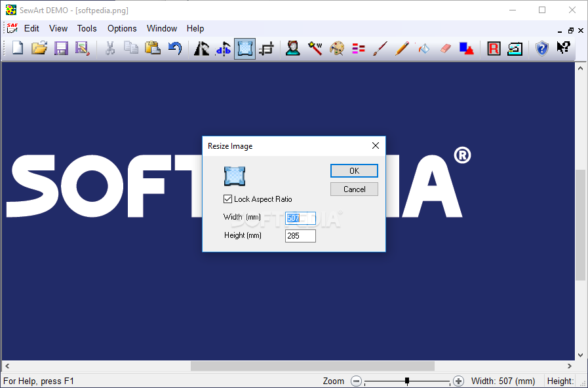The height and width of the screenshot is (388, 588).
Task: Click the vertical scrollbar down arrow
Action: click(x=580, y=355)
